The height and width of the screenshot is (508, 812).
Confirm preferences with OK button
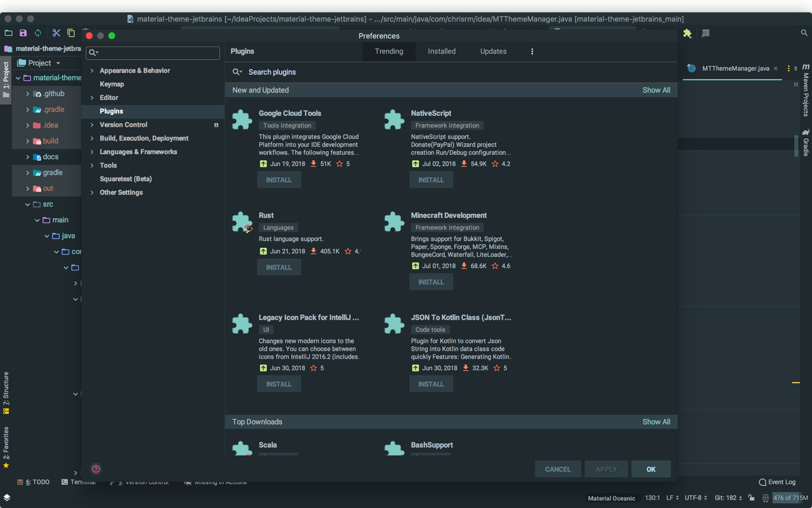point(651,470)
